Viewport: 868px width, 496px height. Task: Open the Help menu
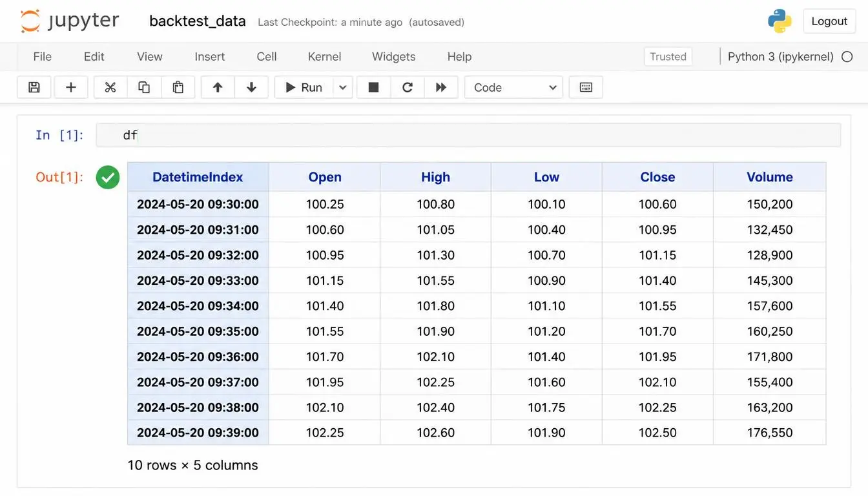pos(459,57)
